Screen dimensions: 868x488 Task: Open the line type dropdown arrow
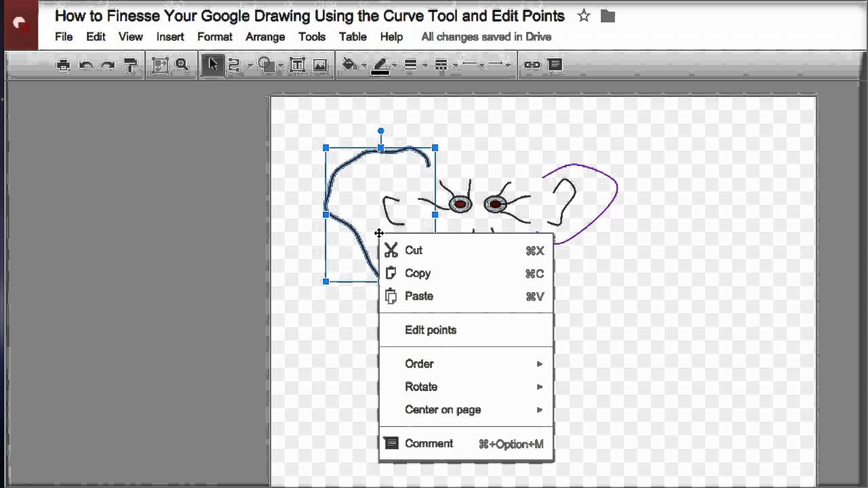point(250,66)
